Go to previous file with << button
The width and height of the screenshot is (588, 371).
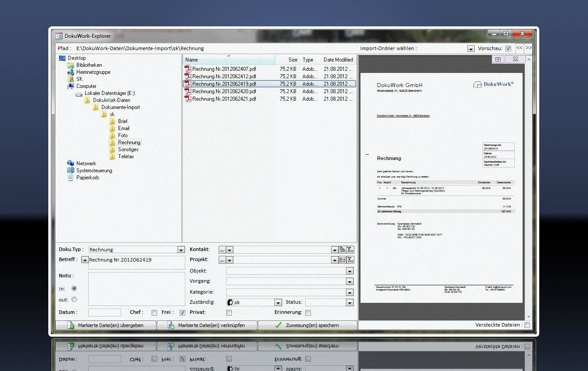point(519,48)
